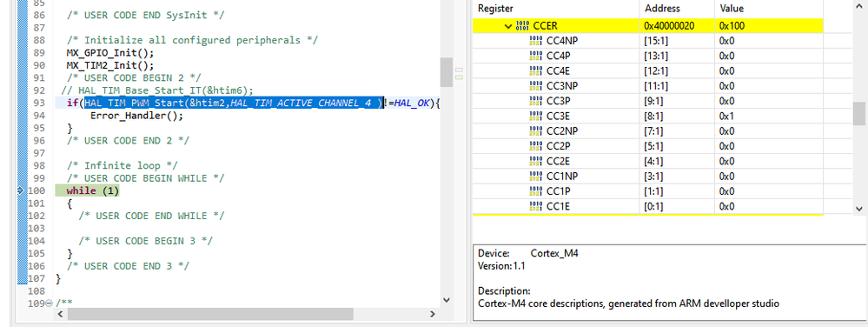Select the CC1NP address [3:1]
Screen dimensions: 868x327
point(653,177)
